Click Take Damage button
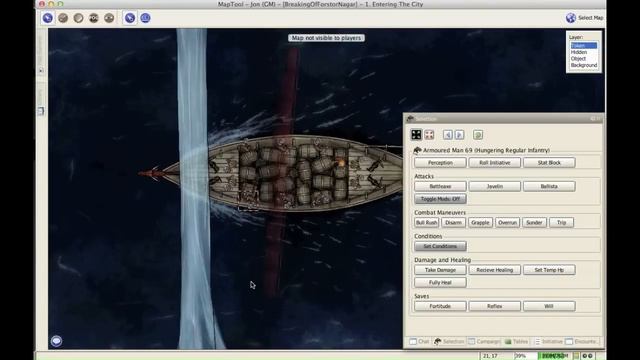Screen dimensions: 640x360 click(440, 270)
